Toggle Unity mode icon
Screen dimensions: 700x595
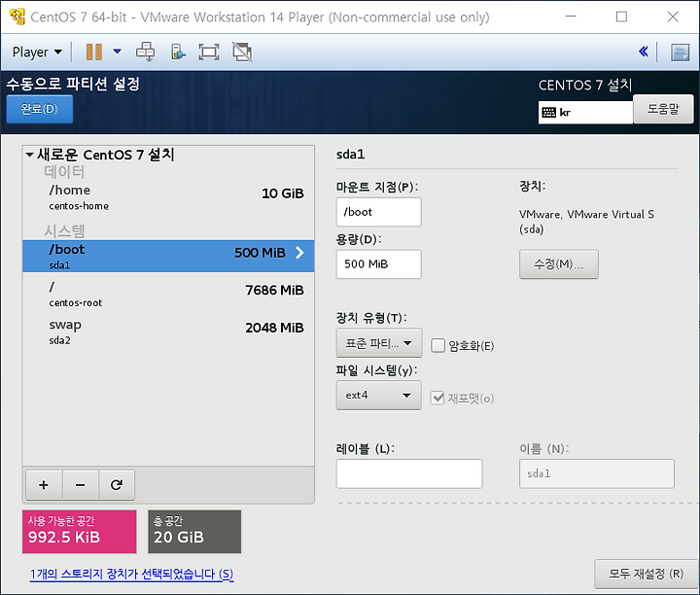coord(242,52)
